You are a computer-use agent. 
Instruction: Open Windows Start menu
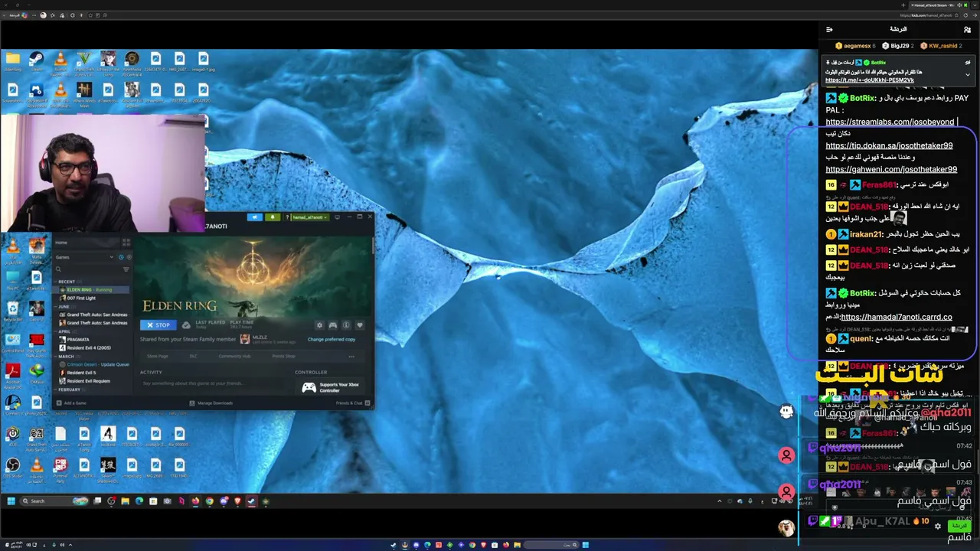coord(11,501)
